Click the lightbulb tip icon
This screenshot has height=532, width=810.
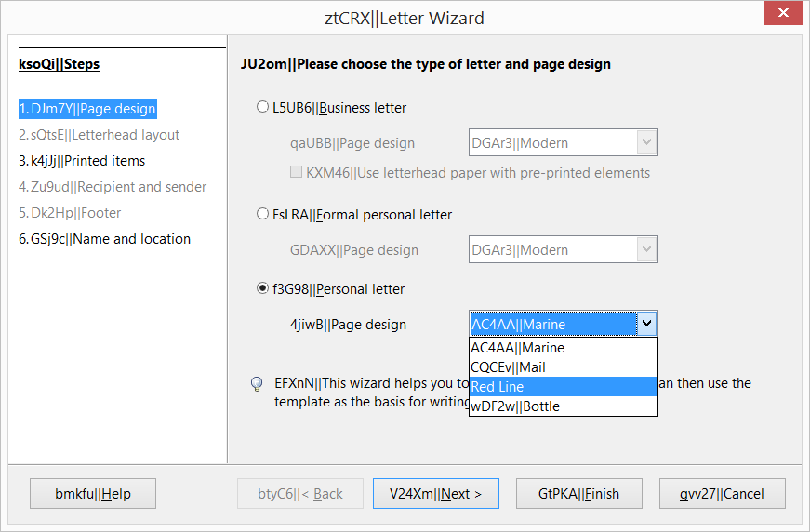257,384
